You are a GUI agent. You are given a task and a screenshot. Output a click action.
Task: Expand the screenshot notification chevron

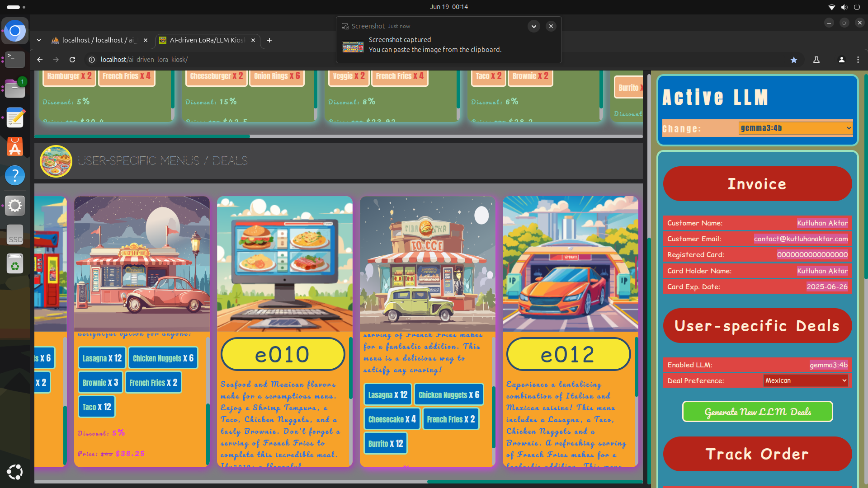pyautogui.click(x=533, y=26)
